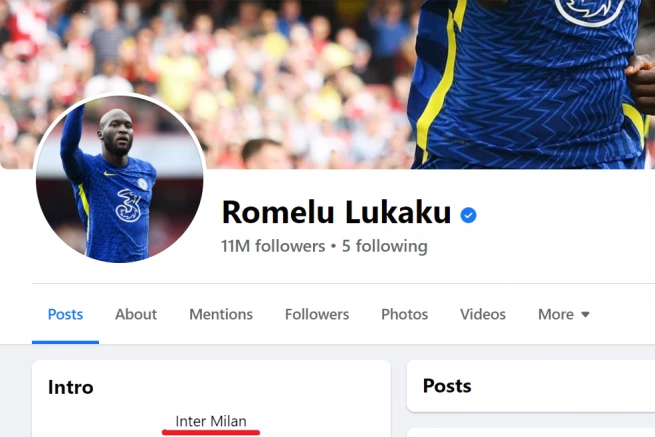Select the Followers tab

tap(317, 314)
